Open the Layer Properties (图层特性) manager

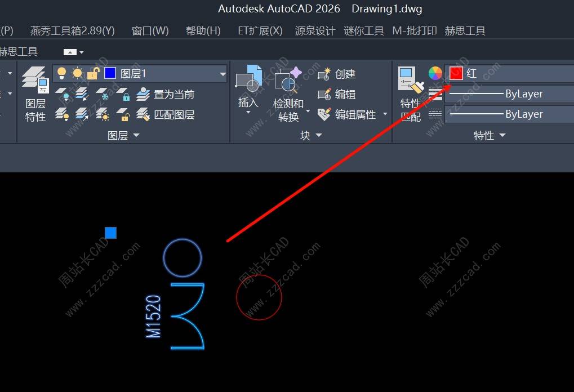pos(35,80)
